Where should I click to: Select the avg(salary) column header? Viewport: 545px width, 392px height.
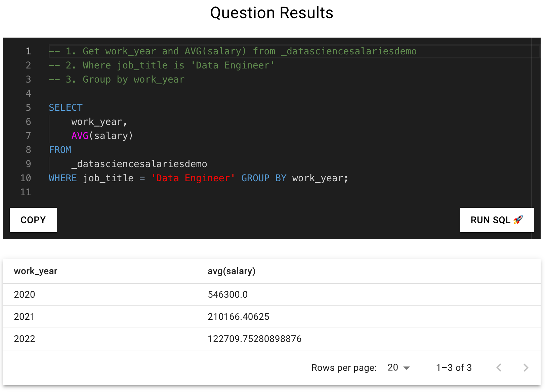pos(232,271)
